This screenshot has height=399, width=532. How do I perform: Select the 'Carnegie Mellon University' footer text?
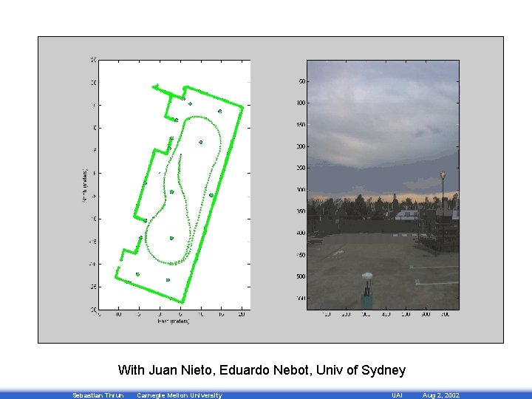click(x=180, y=395)
